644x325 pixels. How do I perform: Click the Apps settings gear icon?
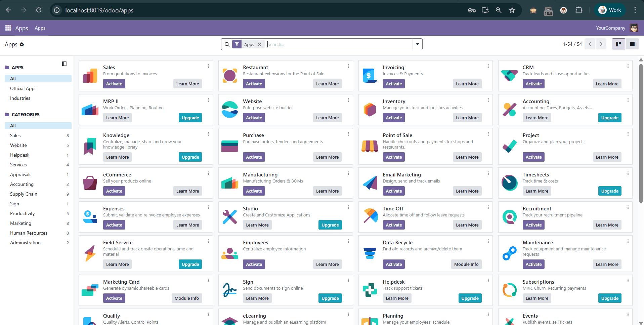22,44
